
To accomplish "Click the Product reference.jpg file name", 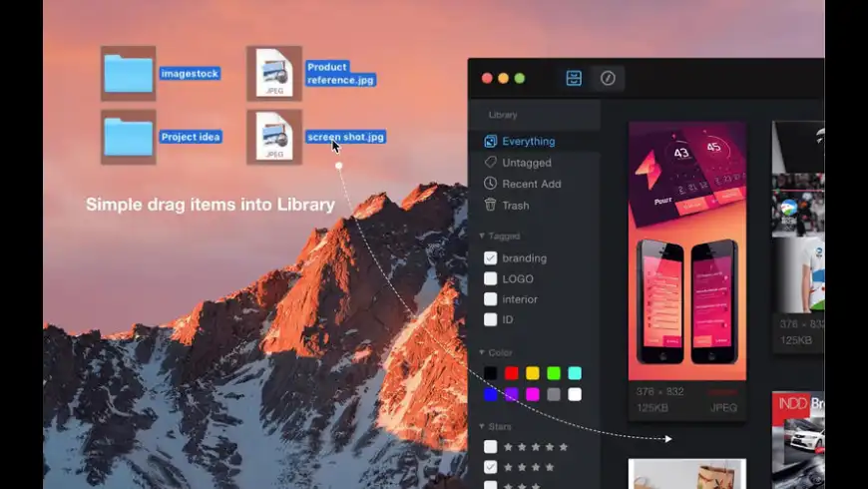I will coord(340,73).
